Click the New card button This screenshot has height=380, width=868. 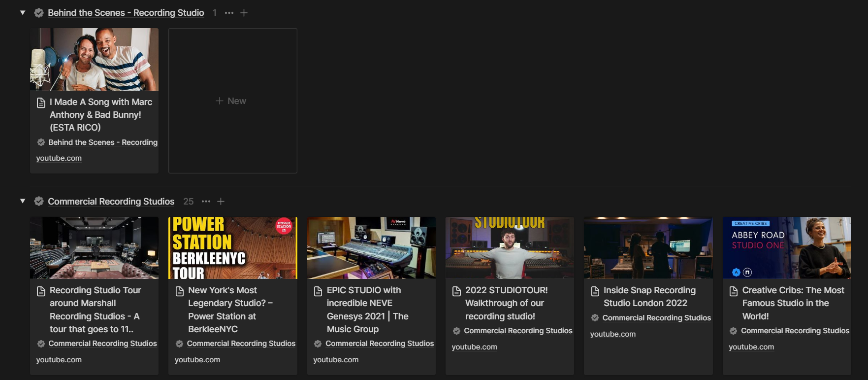click(232, 101)
